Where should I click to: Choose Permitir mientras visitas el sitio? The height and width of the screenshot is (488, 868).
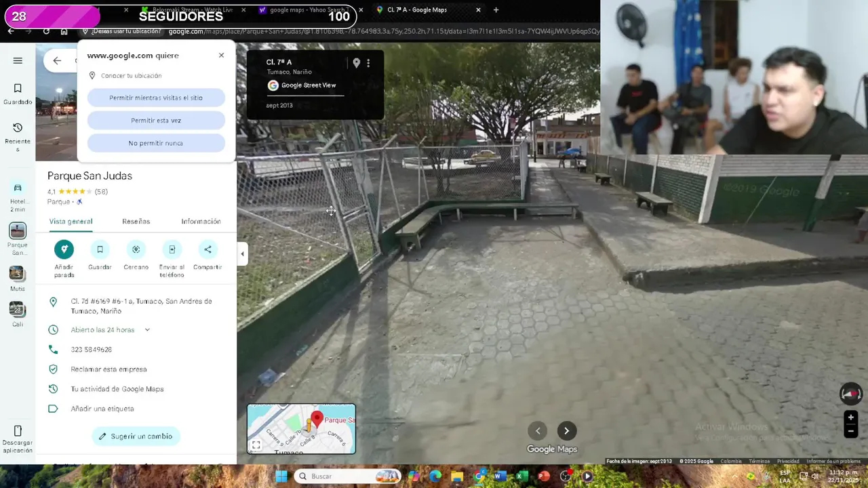pyautogui.click(x=156, y=98)
